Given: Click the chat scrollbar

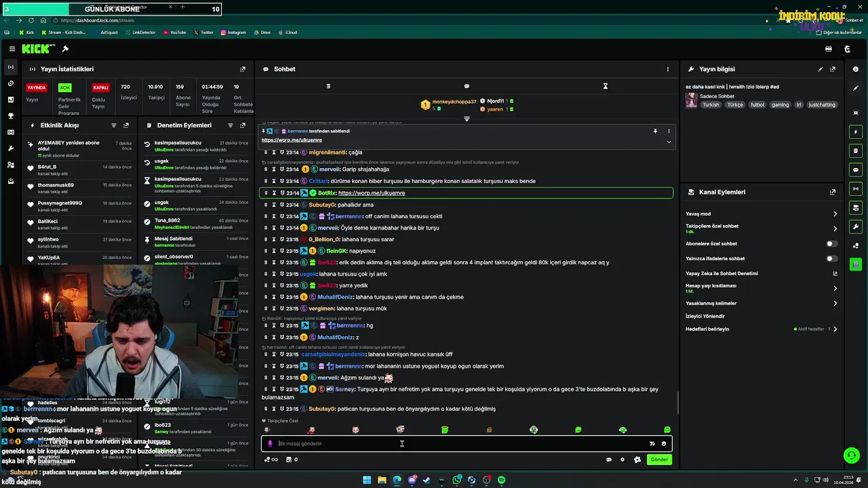Looking at the screenshot, I should coord(677,402).
